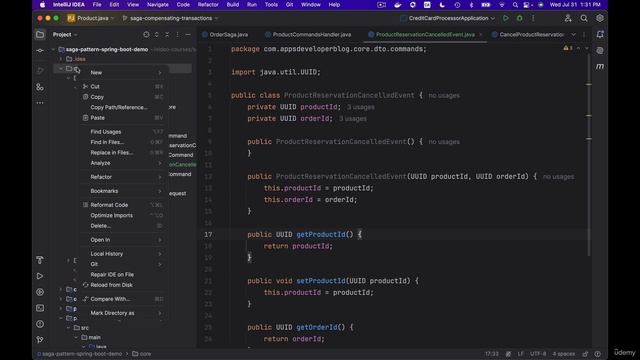The width and height of the screenshot is (640, 360).
Task: Open macOS Spotlight search icon
Action: pos(515,5)
